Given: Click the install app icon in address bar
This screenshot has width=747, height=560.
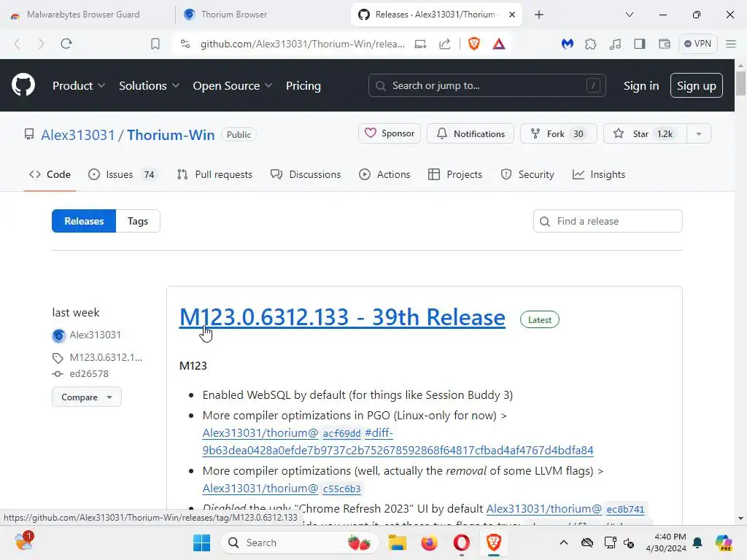Looking at the screenshot, I should pyautogui.click(x=420, y=44).
